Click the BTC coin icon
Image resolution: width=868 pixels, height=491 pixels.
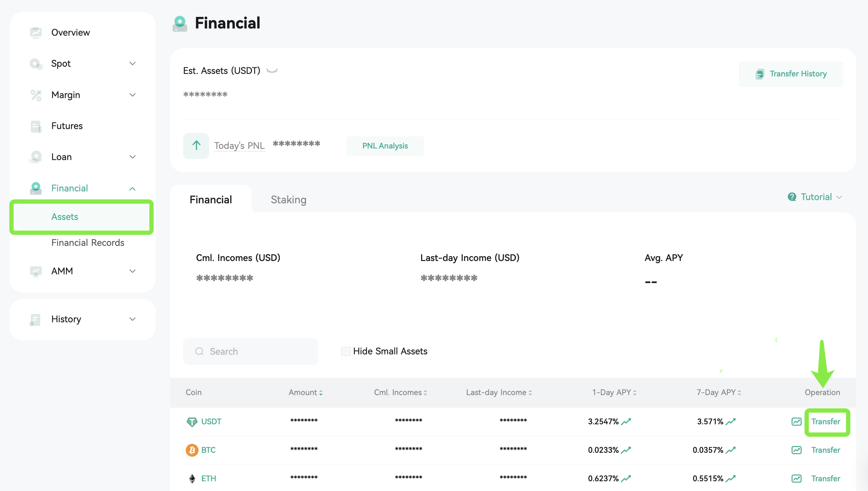[192, 450]
